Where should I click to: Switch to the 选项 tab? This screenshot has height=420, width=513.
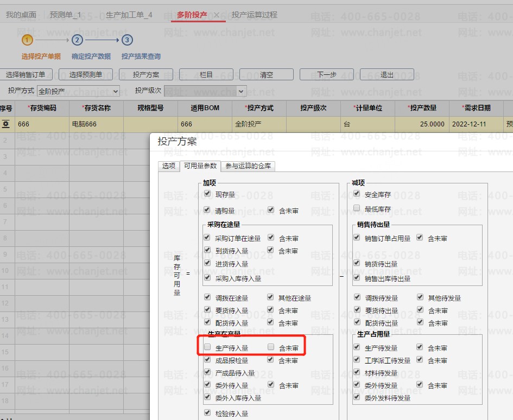pos(168,166)
